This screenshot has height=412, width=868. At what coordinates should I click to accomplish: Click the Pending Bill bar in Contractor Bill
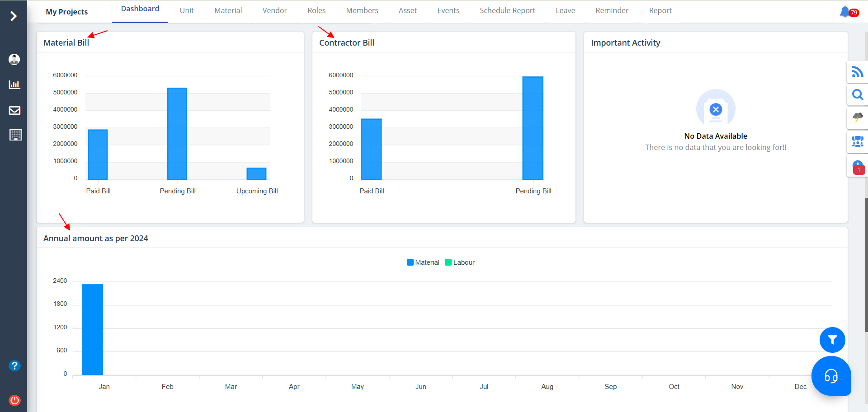coord(533,128)
